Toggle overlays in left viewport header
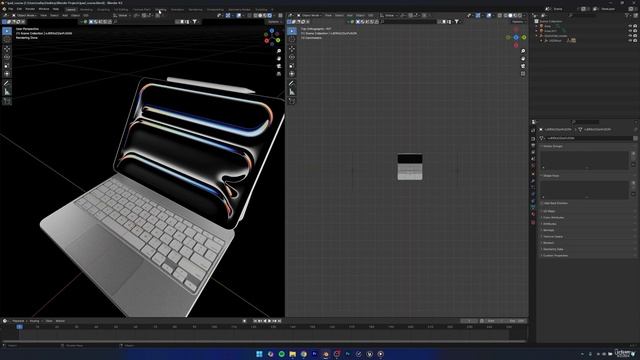 click(x=239, y=16)
